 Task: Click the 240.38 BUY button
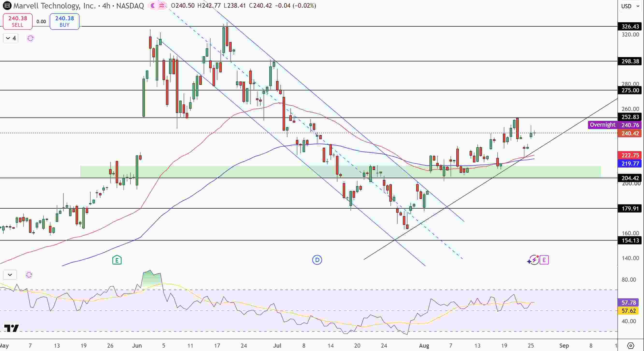click(x=64, y=22)
